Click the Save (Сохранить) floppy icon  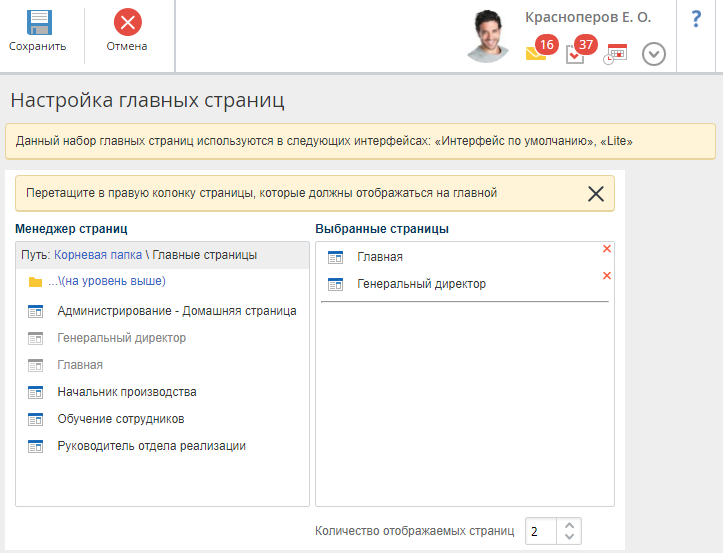(38, 23)
